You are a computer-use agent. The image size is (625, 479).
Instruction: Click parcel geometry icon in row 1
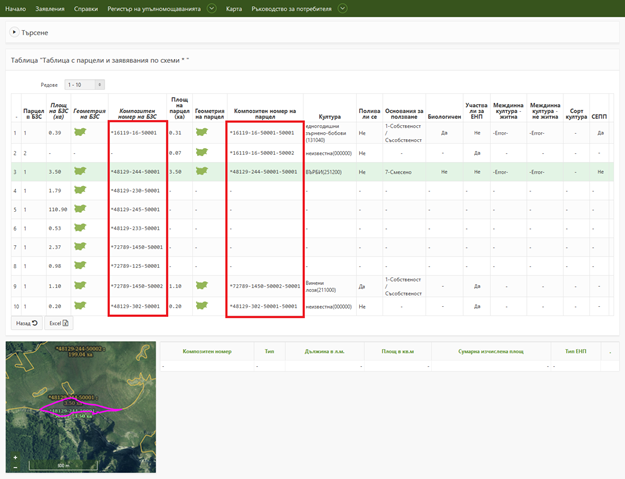202,132
